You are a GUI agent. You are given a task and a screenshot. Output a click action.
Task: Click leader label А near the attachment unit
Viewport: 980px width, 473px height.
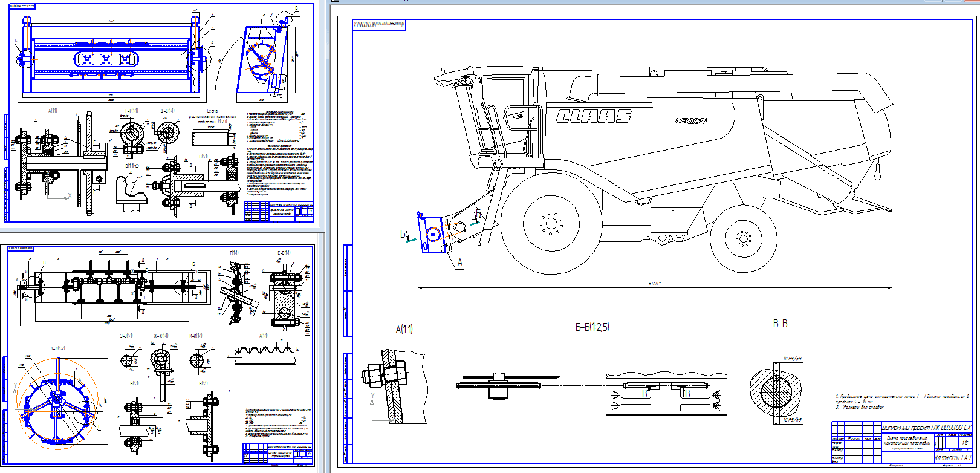click(x=460, y=263)
